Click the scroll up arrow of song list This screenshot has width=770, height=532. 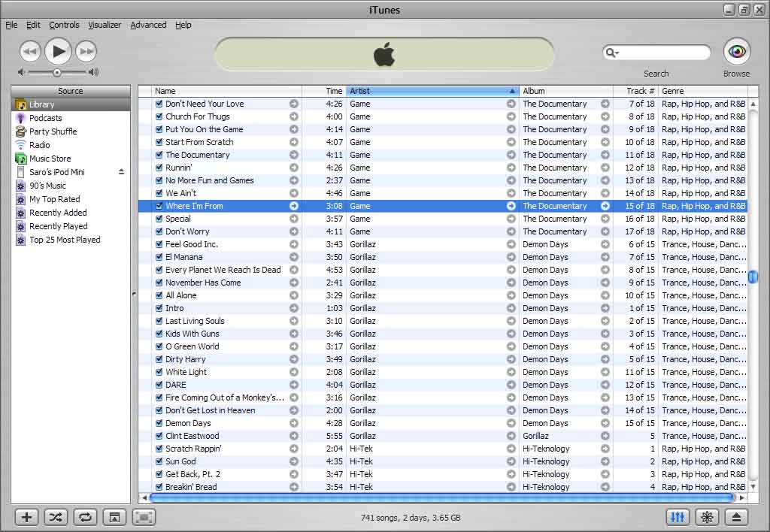coord(753,104)
